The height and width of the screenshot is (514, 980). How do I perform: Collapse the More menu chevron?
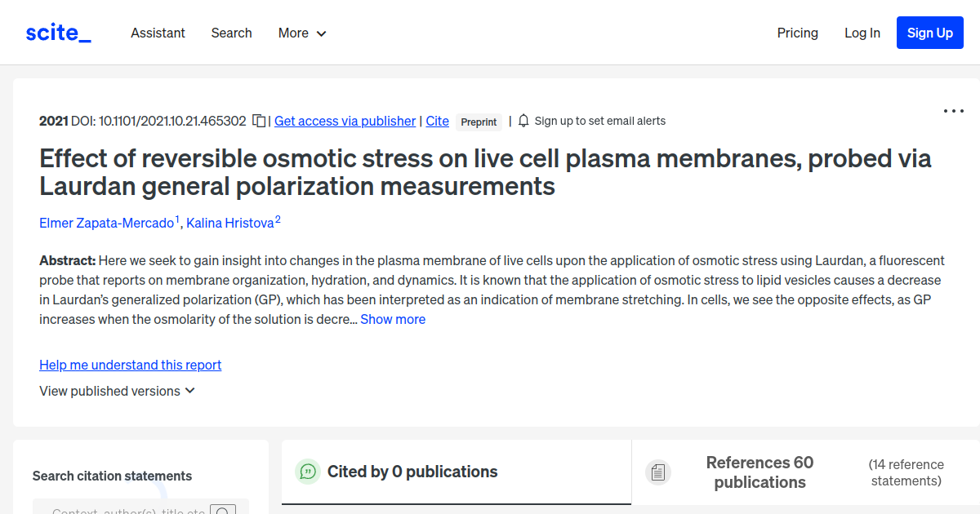pyautogui.click(x=322, y=33)
